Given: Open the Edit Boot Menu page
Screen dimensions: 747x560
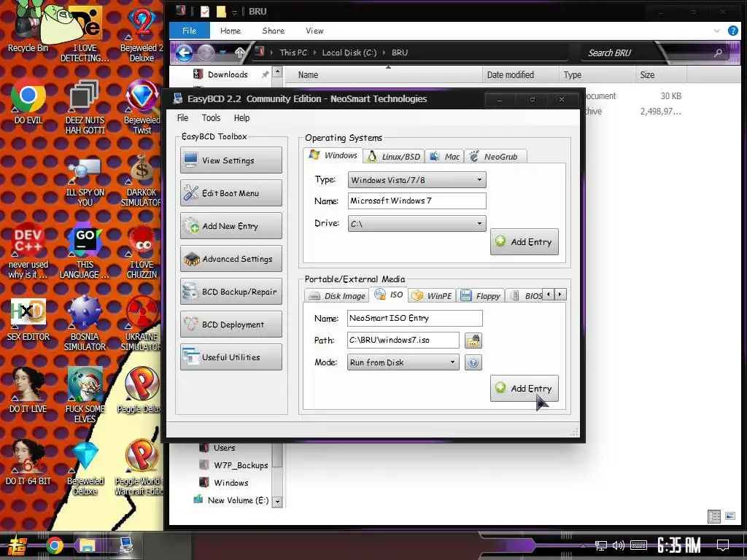Looking at the screenshot, I should (x=231, y=193).
